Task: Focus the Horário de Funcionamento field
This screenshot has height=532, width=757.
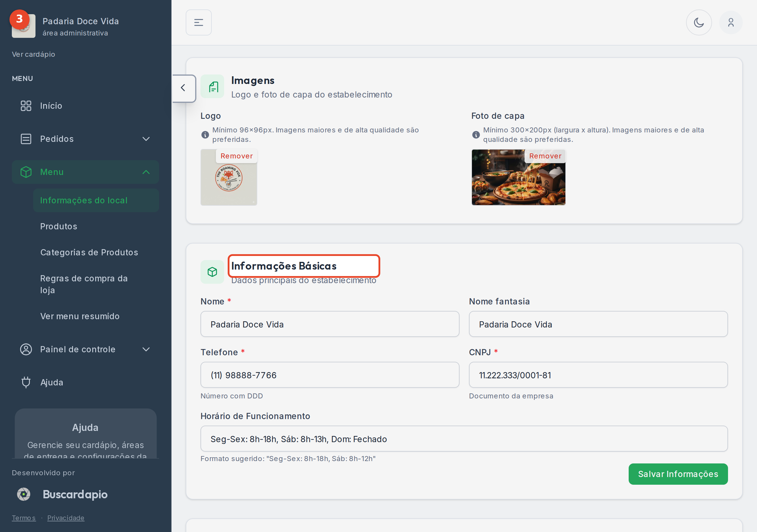Action: (x=464, y=439)
